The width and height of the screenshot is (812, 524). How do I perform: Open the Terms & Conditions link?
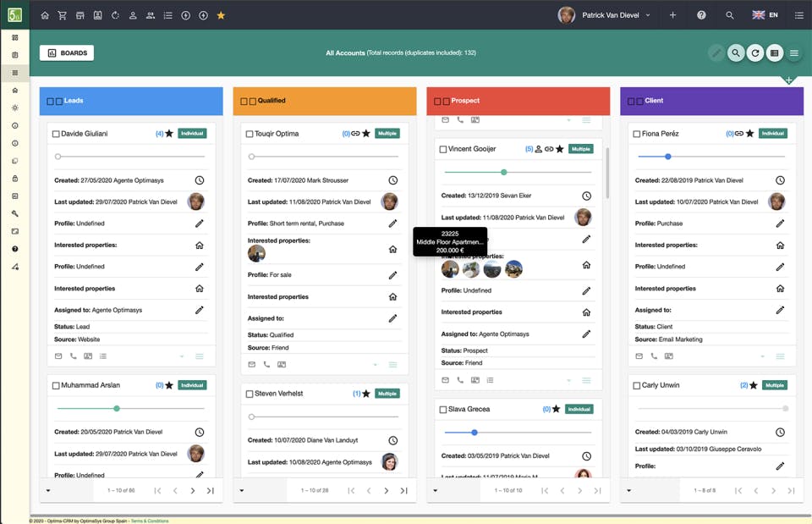pos(150,521)
